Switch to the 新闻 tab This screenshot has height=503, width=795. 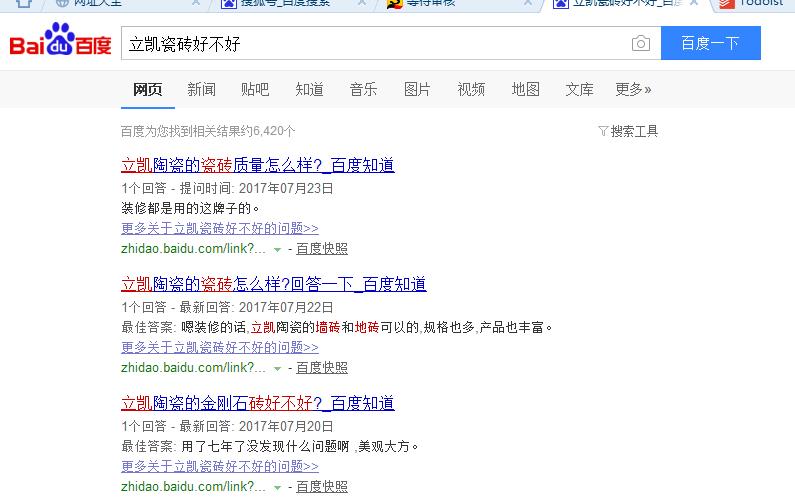[x=201, y=89]
